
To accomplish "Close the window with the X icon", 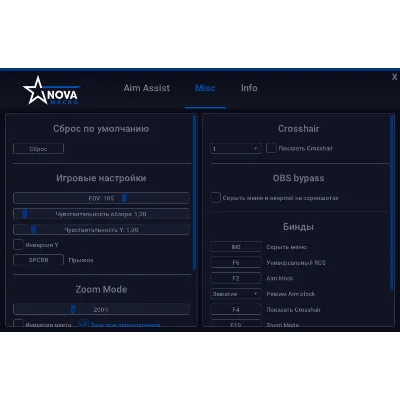I will click(394, 77).
